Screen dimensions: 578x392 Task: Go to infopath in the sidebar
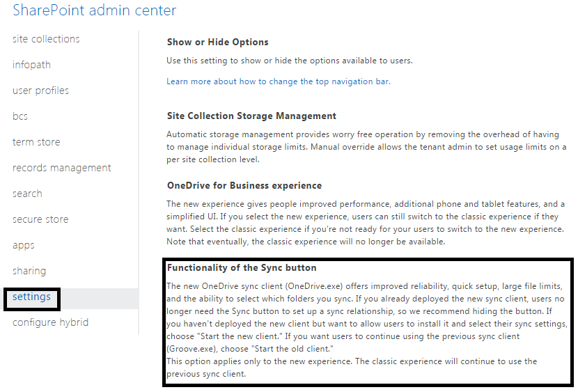point(31,65)
